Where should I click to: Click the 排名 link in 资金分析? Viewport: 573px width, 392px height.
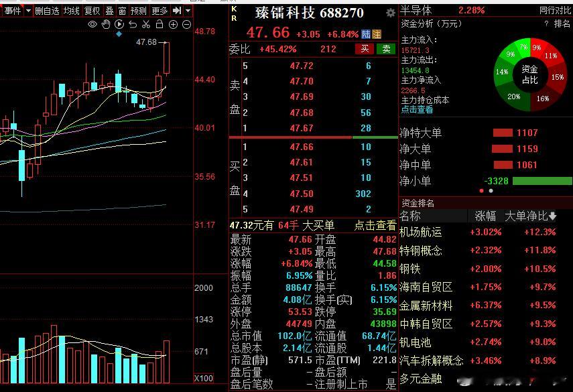point(562,23)
